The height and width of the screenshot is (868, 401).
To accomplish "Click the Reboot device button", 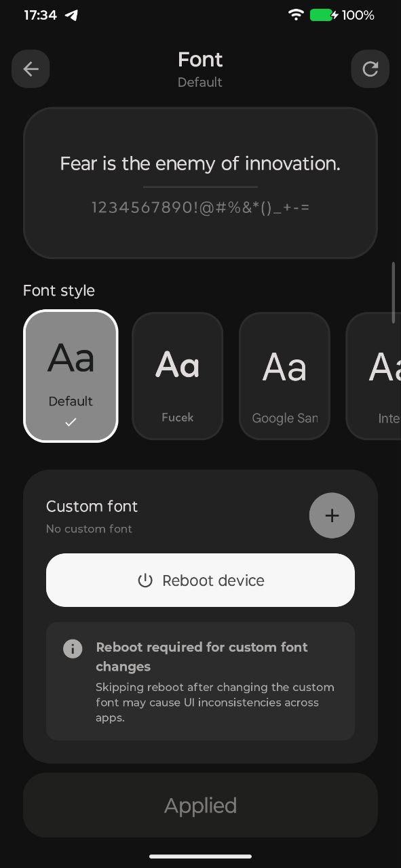I will (200, 580).
